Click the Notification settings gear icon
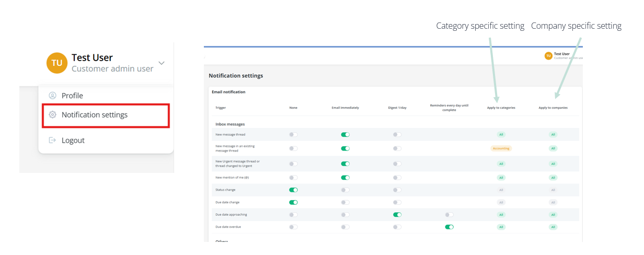 [x=52, y=115]
